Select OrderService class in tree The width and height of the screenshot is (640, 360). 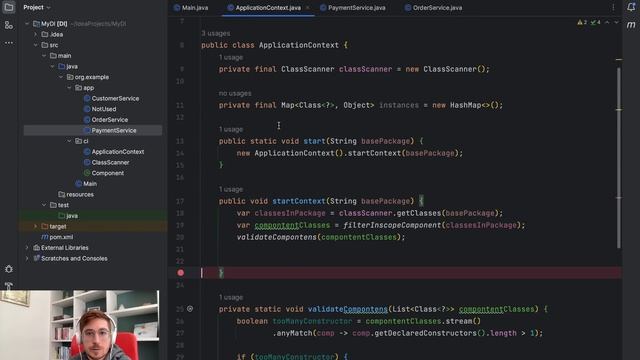pyautogui.click(x=106, y=120)
